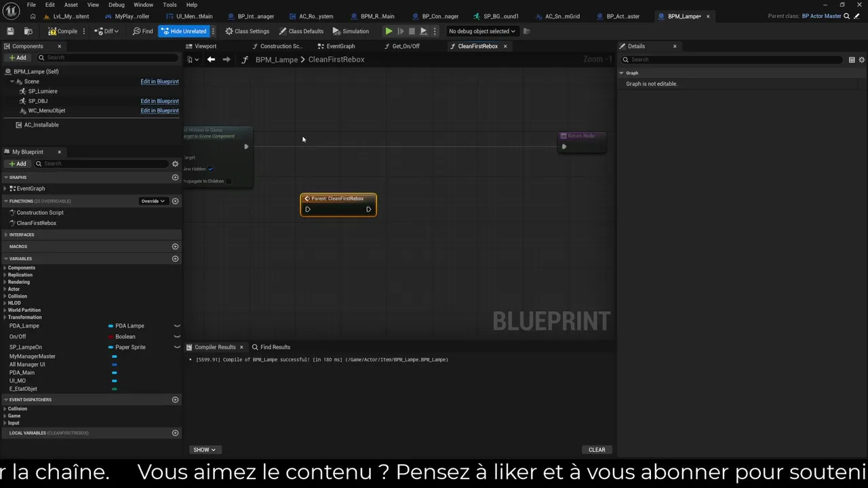The width and height of the screenshot is (868, 488).
Task: Click the red Boolean type pill
Action: 111,337
